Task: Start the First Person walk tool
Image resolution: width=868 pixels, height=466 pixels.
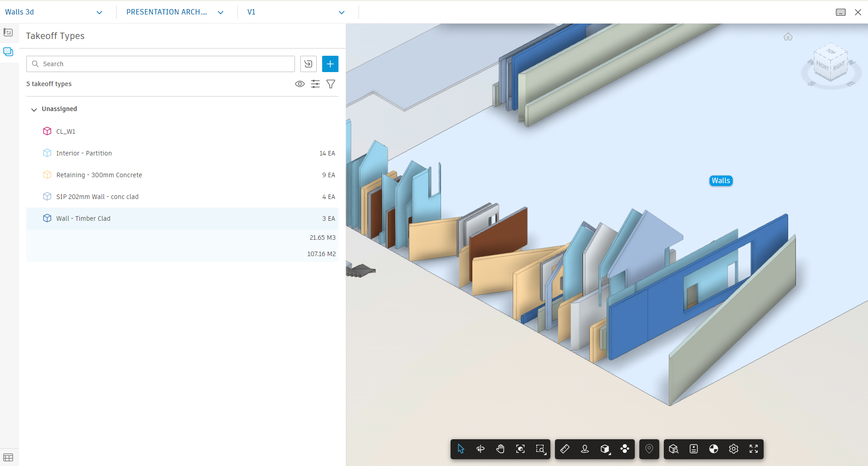Action: (585, 449)
